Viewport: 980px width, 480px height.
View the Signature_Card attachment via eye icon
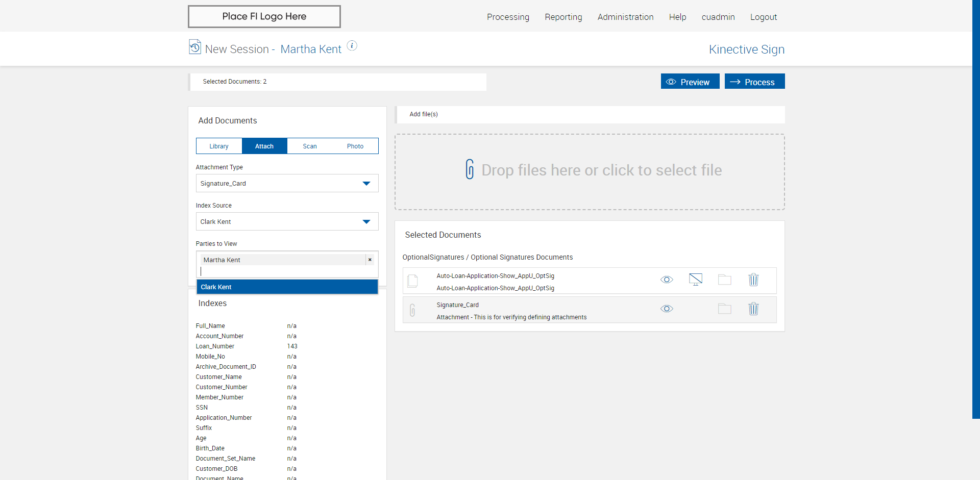pyautogui.click(x=667, y=309)
